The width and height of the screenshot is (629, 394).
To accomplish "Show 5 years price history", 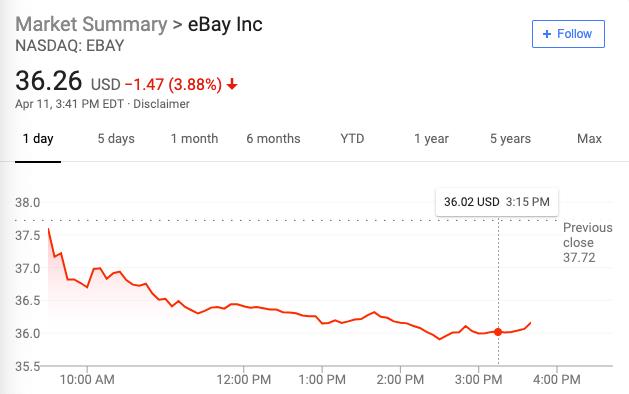I will pos(510,139).
